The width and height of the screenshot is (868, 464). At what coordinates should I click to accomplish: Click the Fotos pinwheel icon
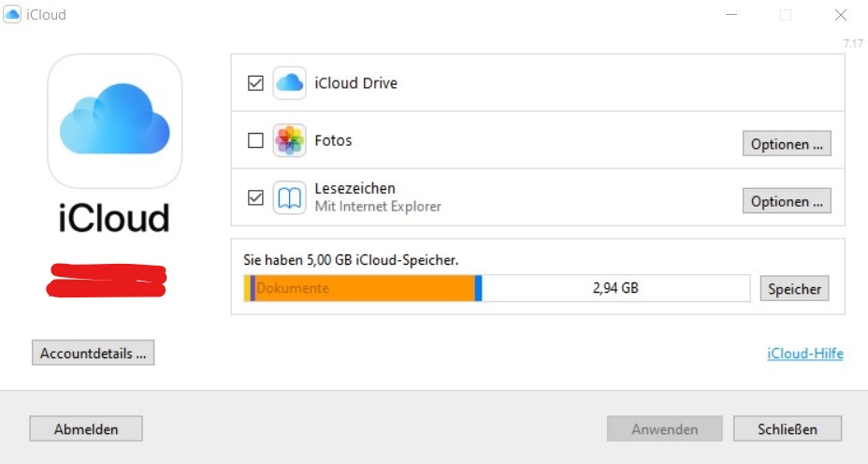[289, 141]
